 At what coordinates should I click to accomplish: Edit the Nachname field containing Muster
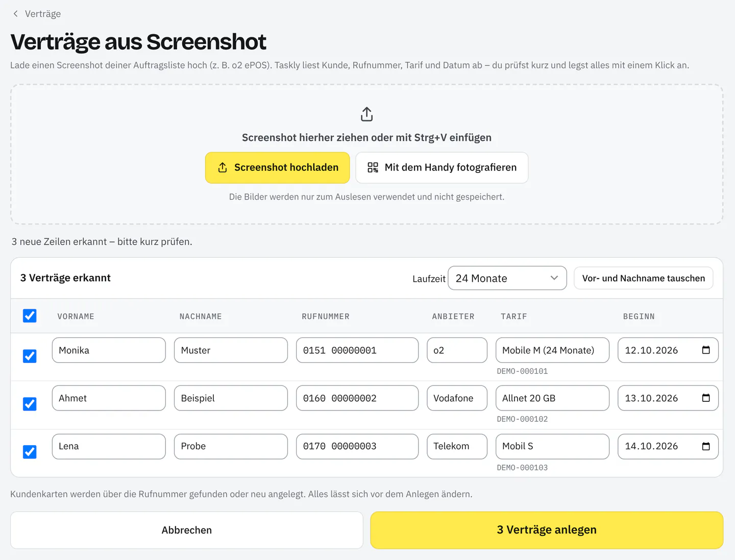click(231, 350)
